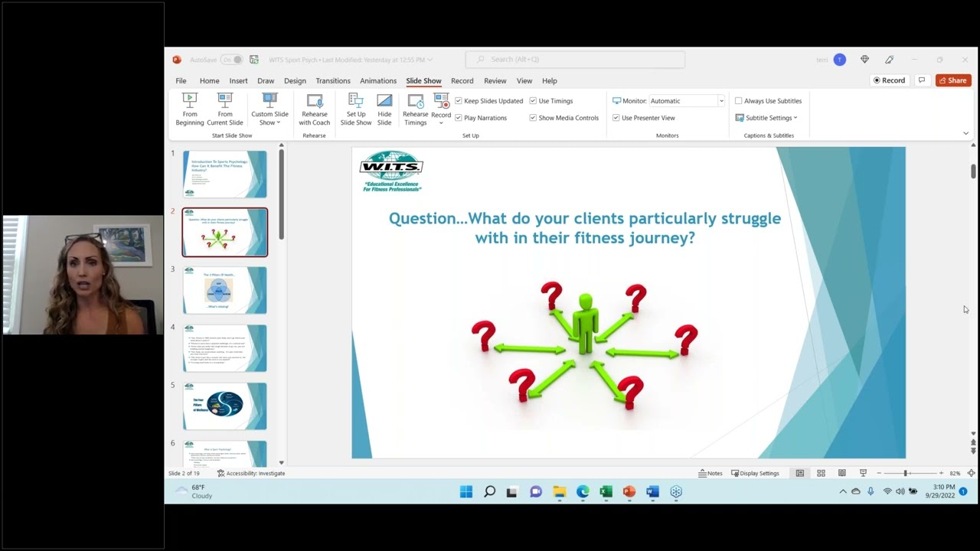Screen dimensions: 980x551
Task: Open file name title dropdown
Action: (x=430, y=60)
